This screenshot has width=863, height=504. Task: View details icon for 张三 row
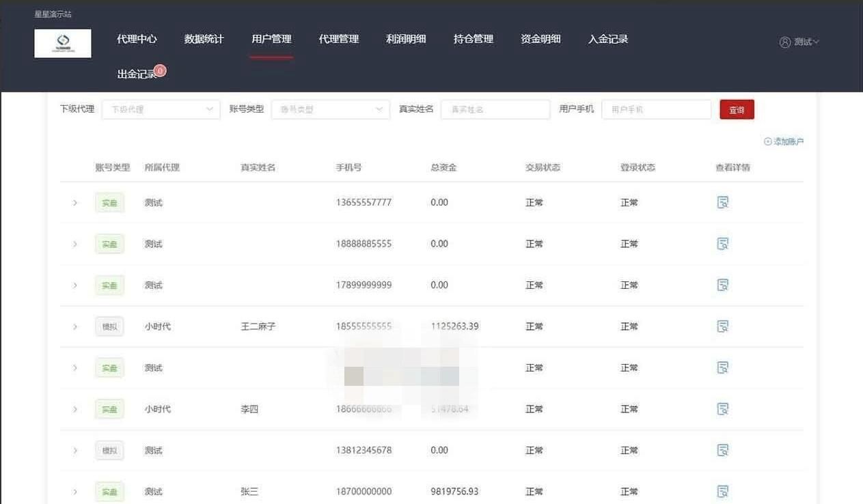coord(722,492)
